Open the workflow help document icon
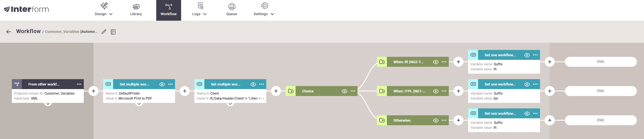Viewport: 644px width, 139px height. point(113,32)
